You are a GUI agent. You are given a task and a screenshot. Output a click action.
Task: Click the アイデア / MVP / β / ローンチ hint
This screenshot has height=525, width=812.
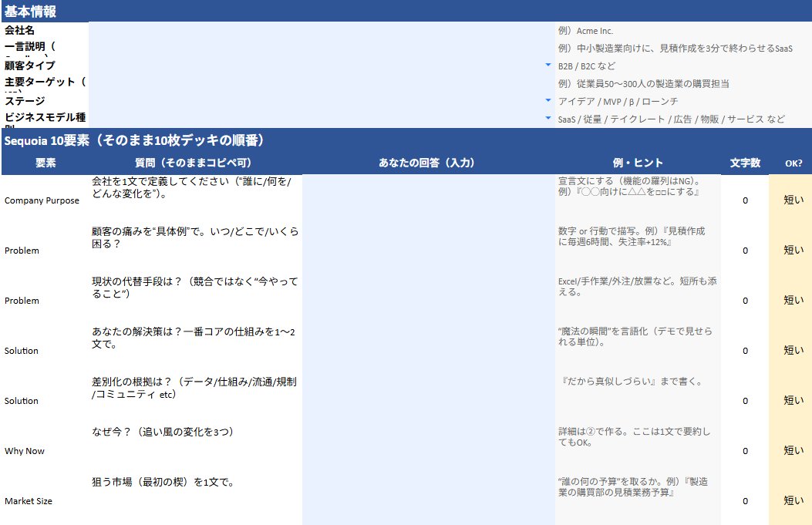coord(683,101)
